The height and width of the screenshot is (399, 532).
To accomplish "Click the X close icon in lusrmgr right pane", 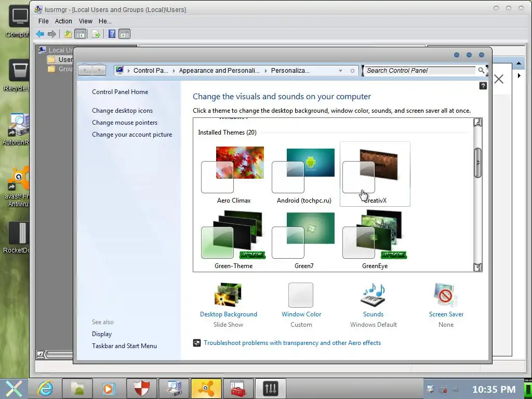I will coord(499,79).
